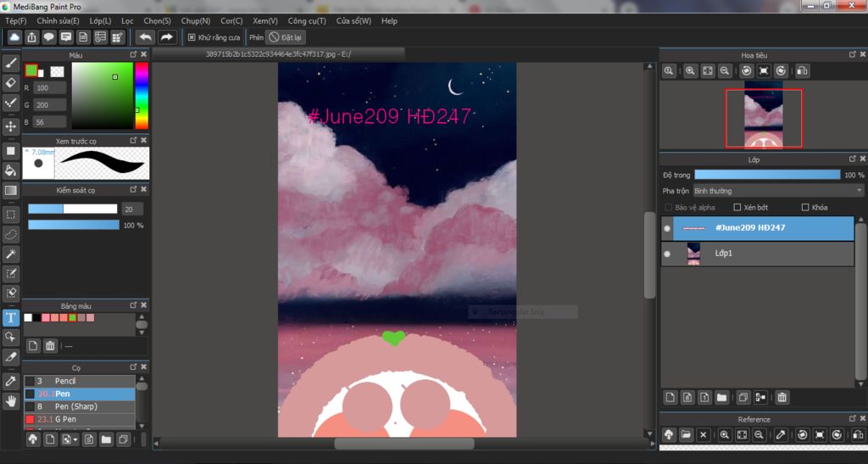Select the Bucket fill tool

(x=10, y=171)
